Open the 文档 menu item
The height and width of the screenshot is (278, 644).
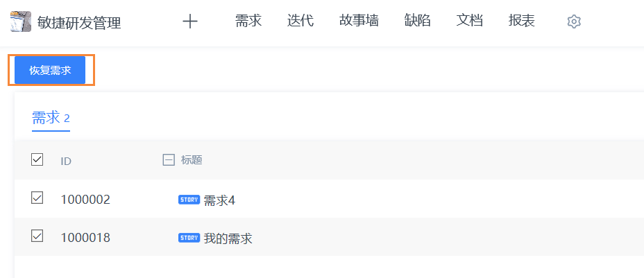[x=469, y=21]
